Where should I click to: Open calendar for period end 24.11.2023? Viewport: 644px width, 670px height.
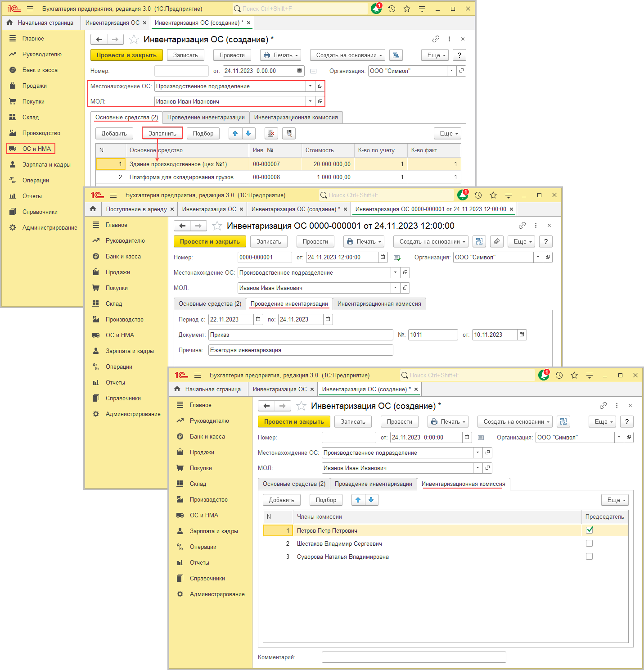328,319
